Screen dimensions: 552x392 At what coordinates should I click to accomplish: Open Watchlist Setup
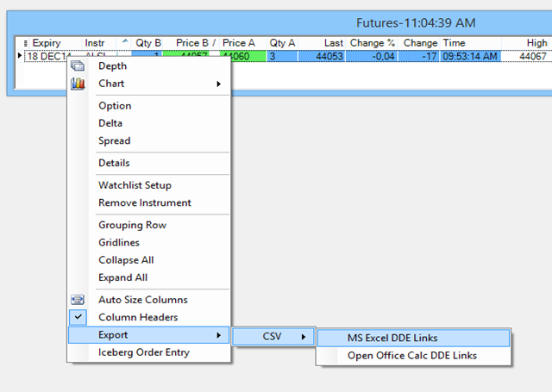135,185
